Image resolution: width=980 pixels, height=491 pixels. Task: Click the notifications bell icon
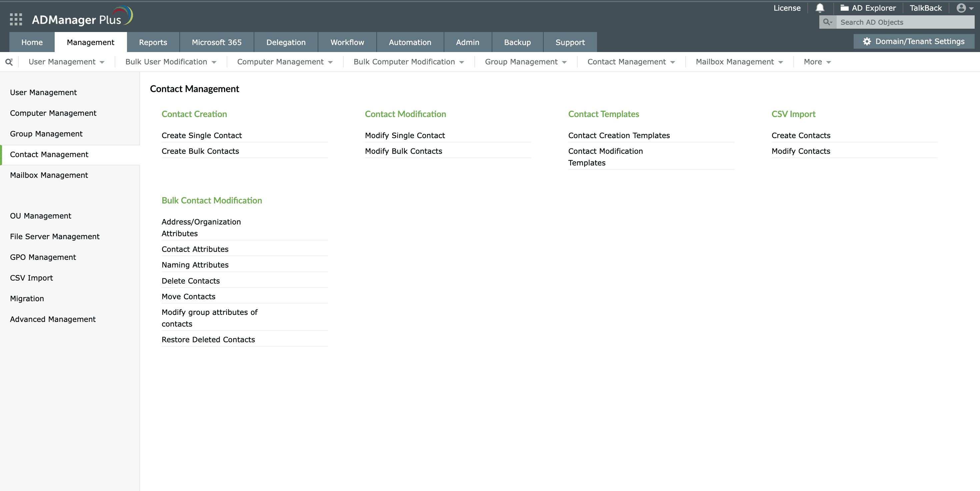click(820, 8)
